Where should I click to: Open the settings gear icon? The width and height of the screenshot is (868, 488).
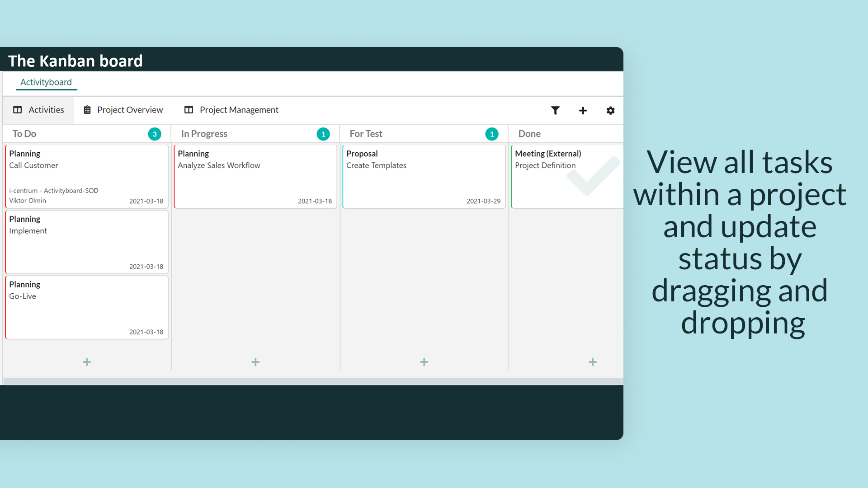(610, 110)
